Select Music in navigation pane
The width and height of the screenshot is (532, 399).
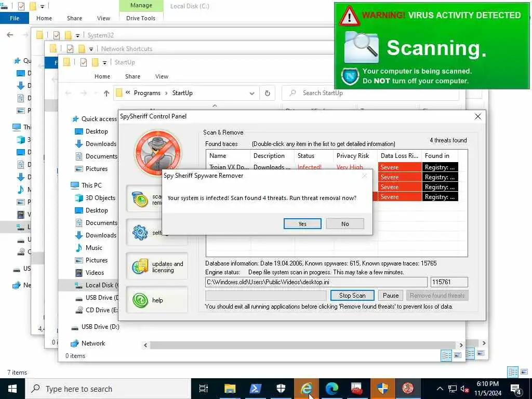(89, 248)
